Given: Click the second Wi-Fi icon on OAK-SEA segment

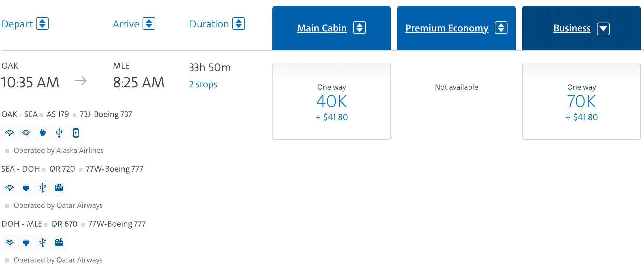Looking at the screenshot, I should tap(26, 133).
